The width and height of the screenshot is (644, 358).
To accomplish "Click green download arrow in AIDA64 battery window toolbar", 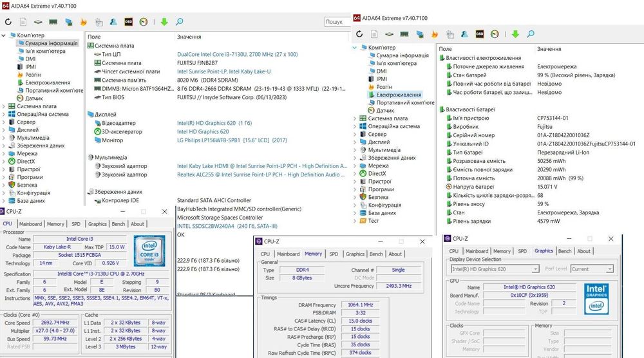I will (x=515, y=34).
